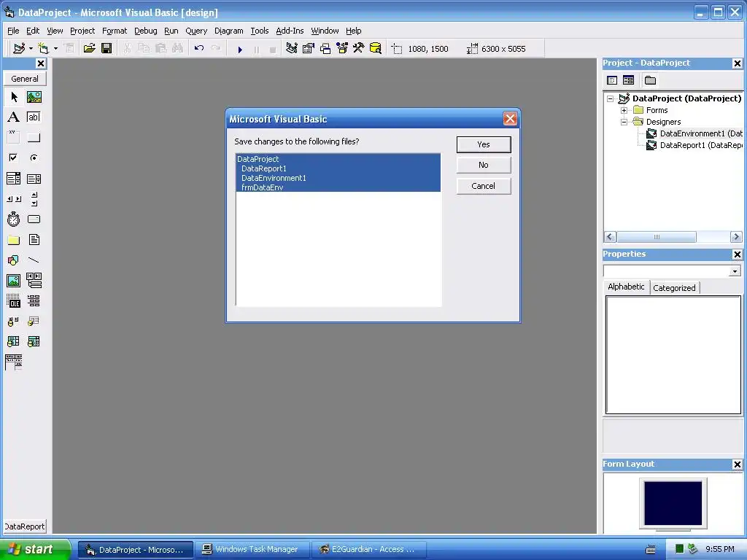This screenshot has width=747, height=560.
Task: Switch to the Alphabetic properties tab
Action: 626,287
